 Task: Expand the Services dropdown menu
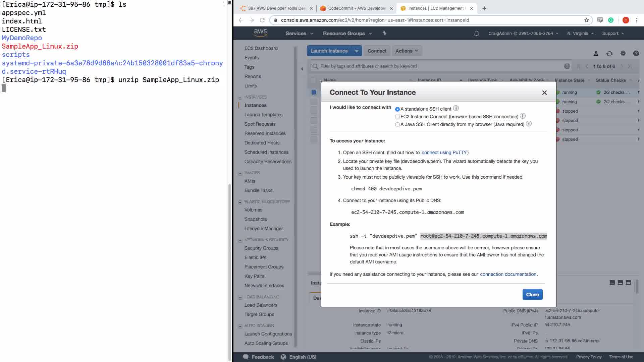[x=299, y=34]
